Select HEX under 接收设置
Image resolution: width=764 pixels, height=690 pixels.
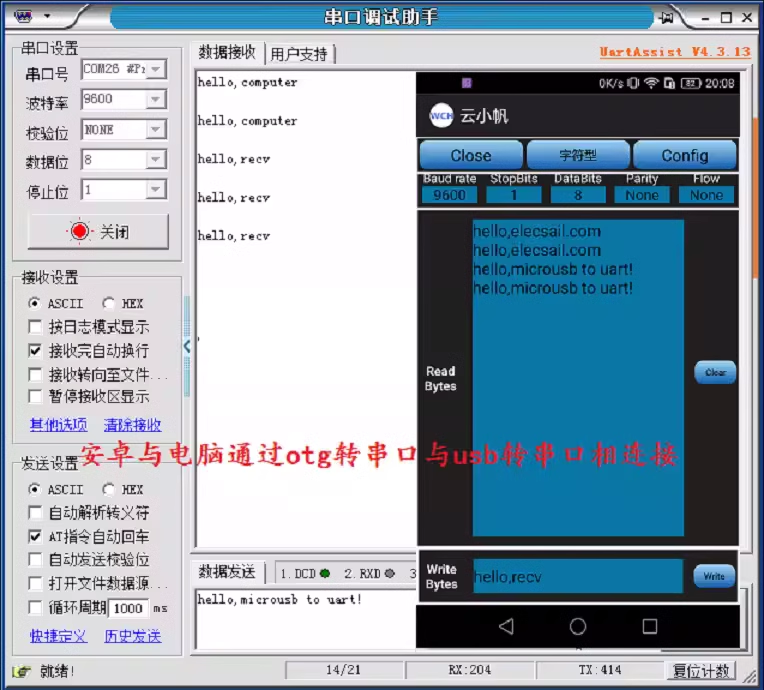108,304
